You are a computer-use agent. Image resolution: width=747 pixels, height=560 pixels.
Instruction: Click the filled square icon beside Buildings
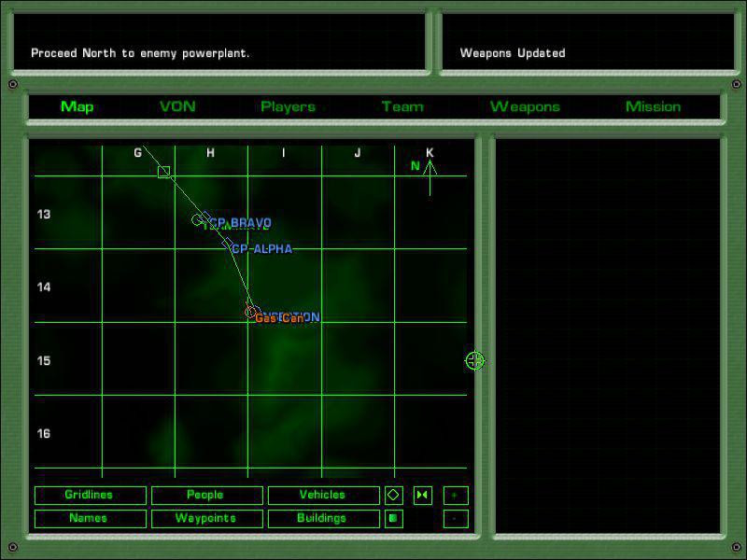coord(393,518)
